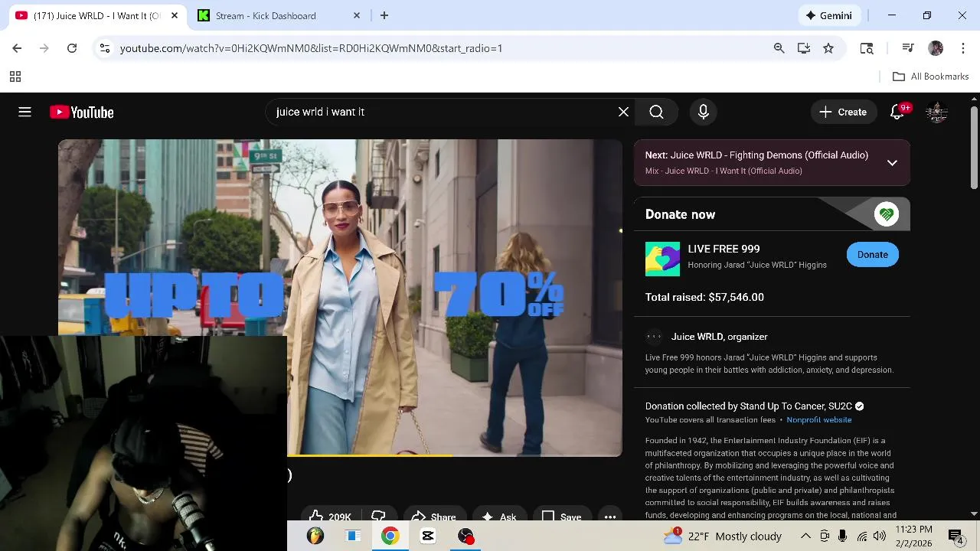This screenshot has width=980, height=551.
Task: Open the All Bookmarks folder
Action: click(931, 77)
